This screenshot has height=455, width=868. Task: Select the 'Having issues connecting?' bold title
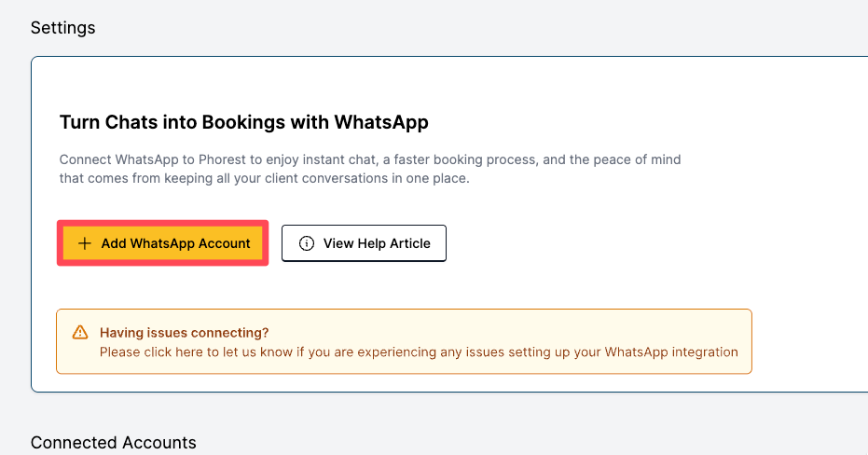184,333
